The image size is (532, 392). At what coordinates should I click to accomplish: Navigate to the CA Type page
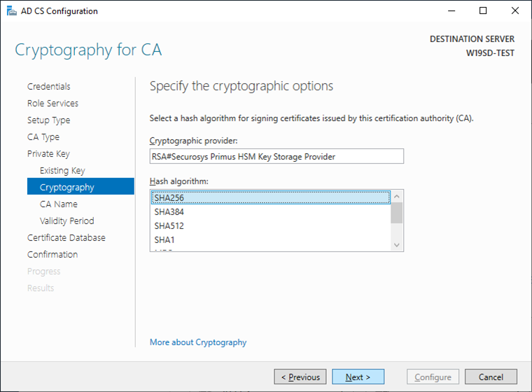tap(43, 137)
